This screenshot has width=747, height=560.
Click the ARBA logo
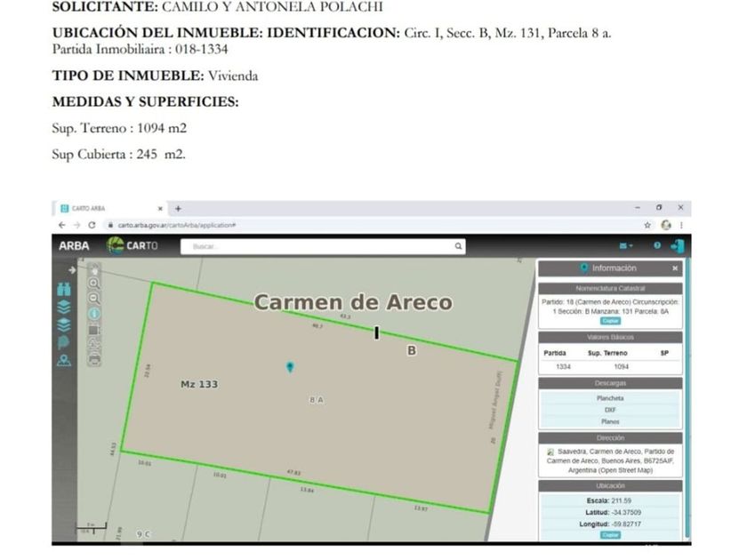click(74, 245)
